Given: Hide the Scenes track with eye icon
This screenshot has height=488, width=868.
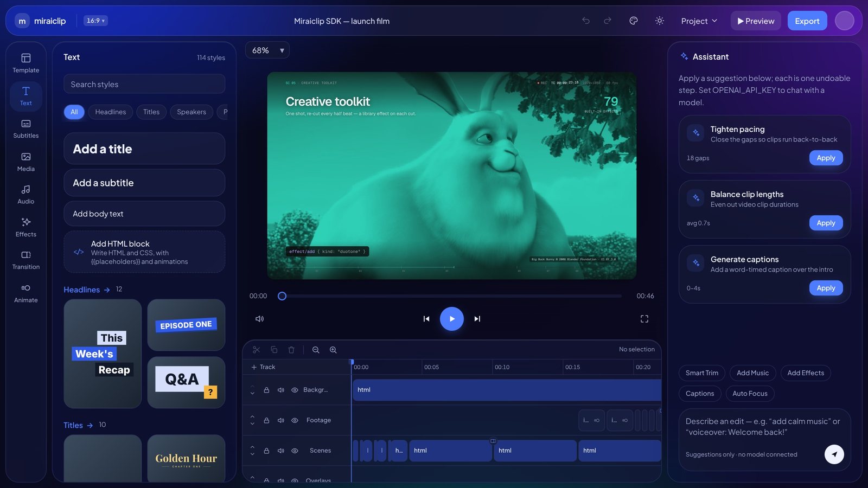Looking at the screenshot, I should point(295,451).
